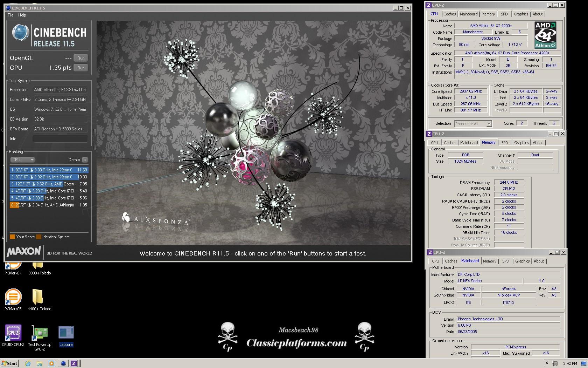The image size is (588, 368).
Task: Click the bottom CPU-Z title bar Z icon
Action: click(430, 252)
